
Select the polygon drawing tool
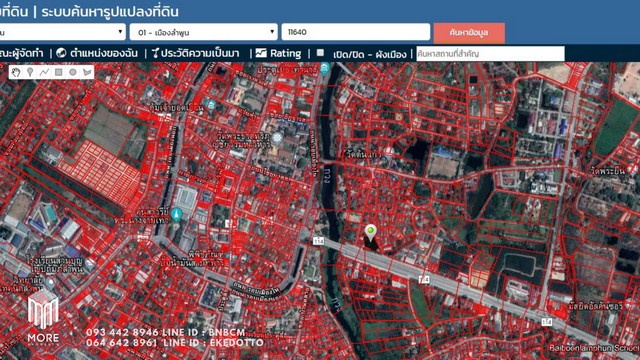[87, 72]
